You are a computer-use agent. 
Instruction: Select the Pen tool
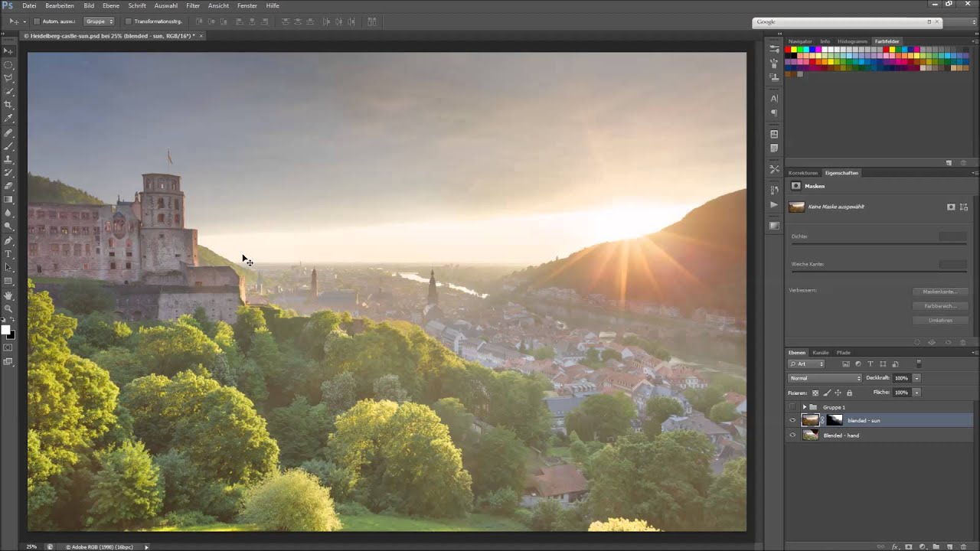pyautogui.click(x=8, y=240)
